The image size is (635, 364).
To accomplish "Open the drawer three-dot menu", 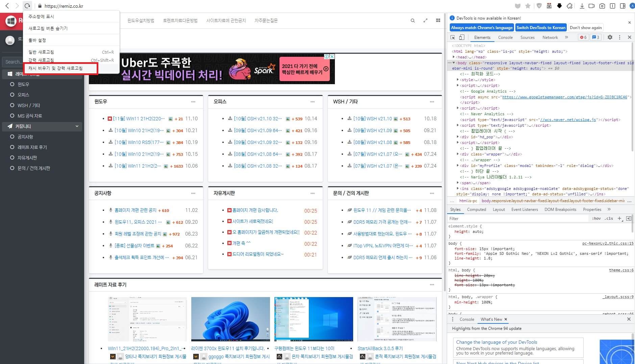I will coord(453,319).
